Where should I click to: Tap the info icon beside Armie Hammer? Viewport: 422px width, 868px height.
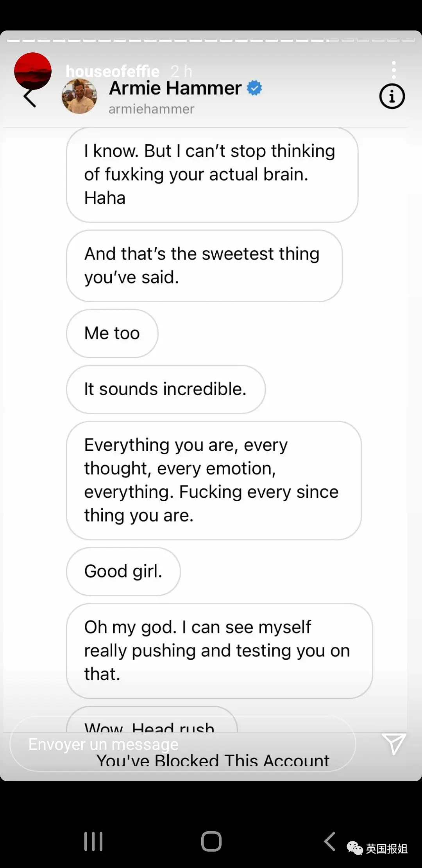click(392, 96)
